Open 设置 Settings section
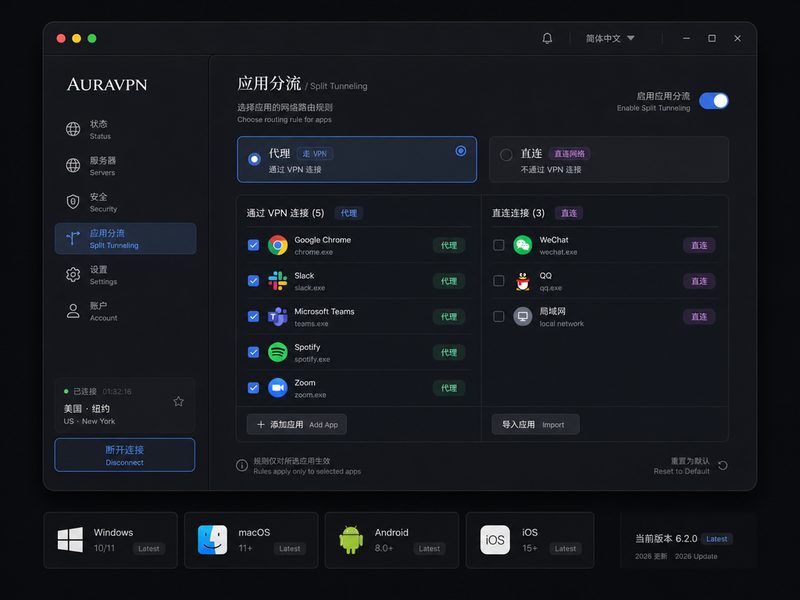Image resolution: width=800 pixels, height=600 pixels. point(125,274)
